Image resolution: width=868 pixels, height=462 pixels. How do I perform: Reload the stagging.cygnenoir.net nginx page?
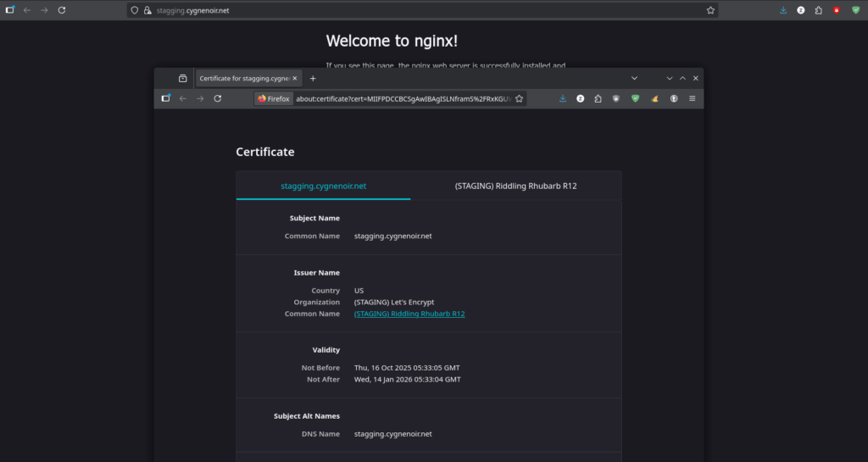(62, 10)
